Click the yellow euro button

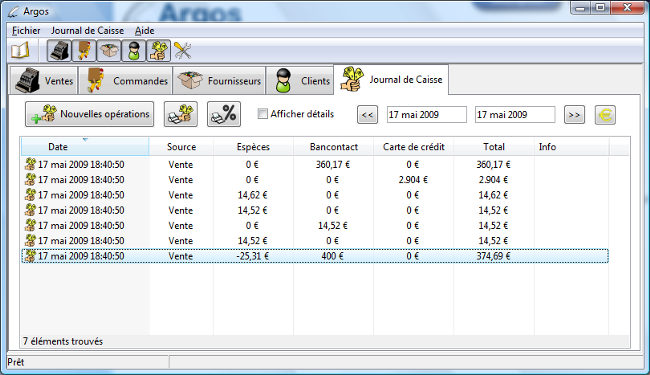[x=605, y=115]
